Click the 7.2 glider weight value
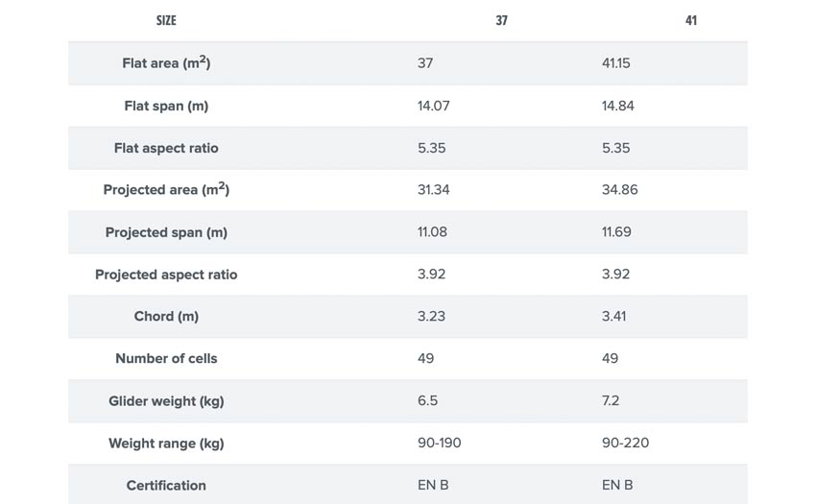The image size is (816, 504). click(610, 400)
